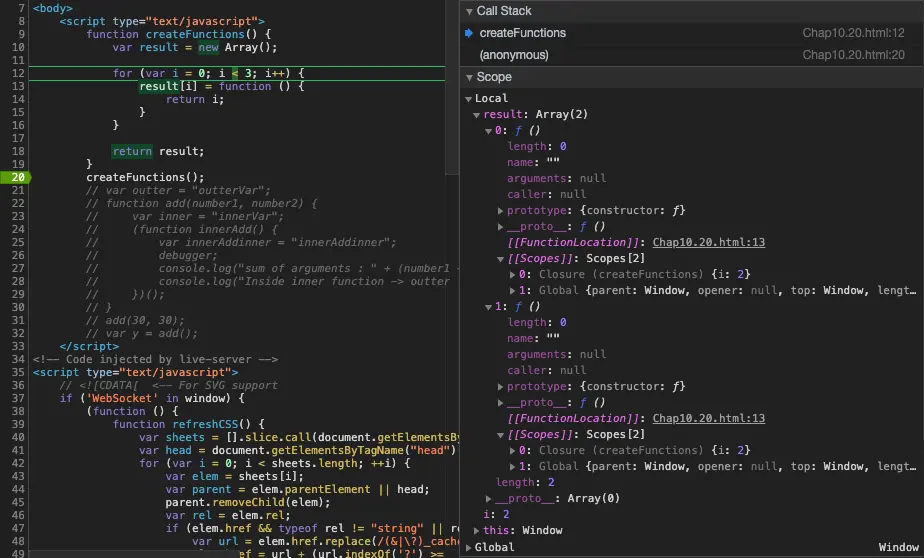This screenshot has height=558, width=924.
Task: Collapse the 0: f () entry
Action: [488, 131]
